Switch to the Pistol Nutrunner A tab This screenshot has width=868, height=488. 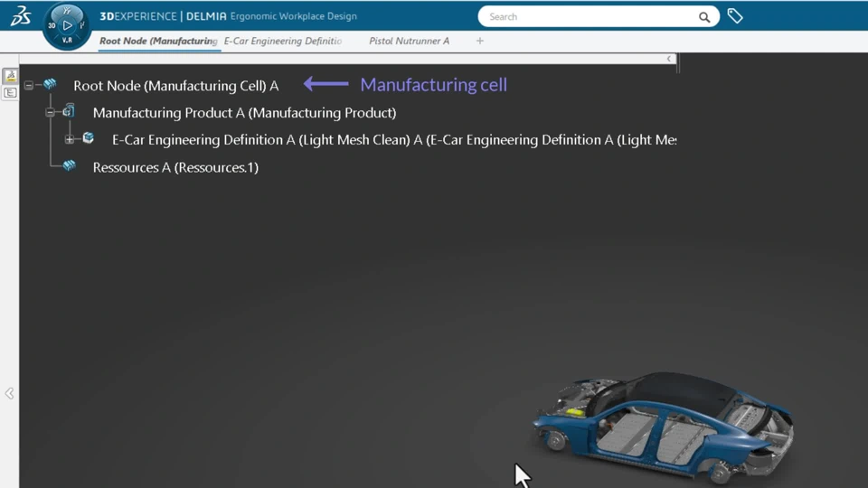click(409, 41)
